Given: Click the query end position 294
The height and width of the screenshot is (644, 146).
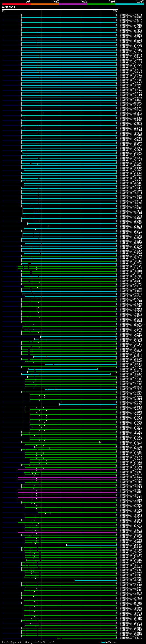Looking at the screenshot, I should [x=115, y=11].
